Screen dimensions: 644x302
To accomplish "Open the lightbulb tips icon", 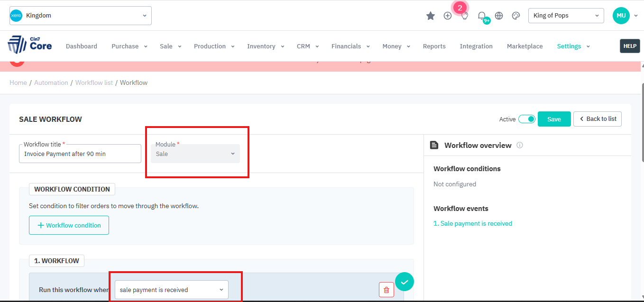I will 465,16.
